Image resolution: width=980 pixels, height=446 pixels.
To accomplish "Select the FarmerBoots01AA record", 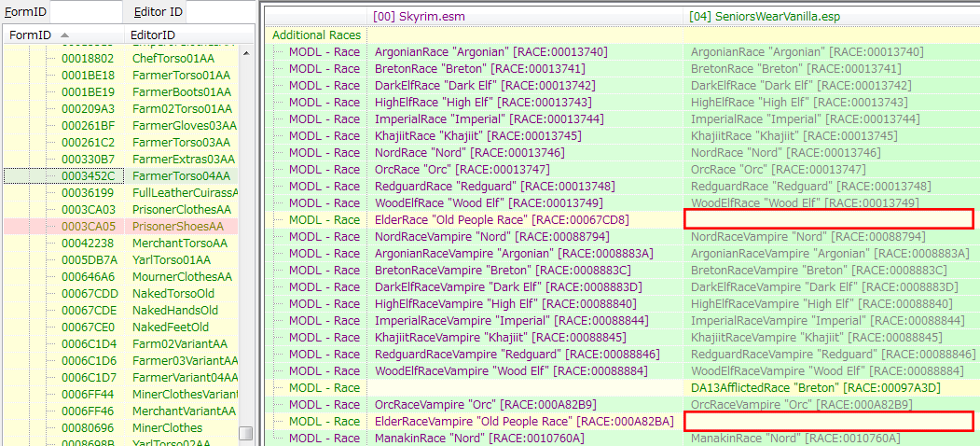I will point(181,92).
